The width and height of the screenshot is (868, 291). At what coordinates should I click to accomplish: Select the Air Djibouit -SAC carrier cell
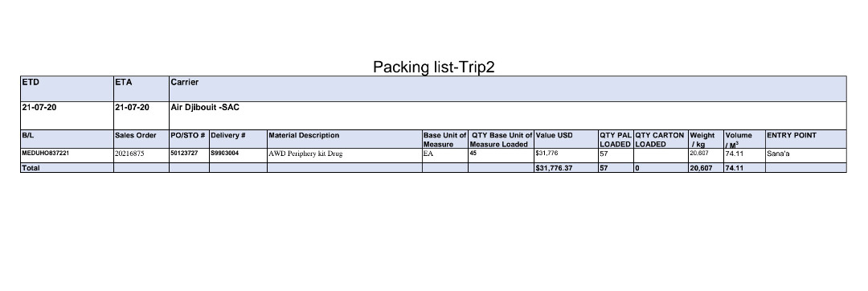[508, 116]
